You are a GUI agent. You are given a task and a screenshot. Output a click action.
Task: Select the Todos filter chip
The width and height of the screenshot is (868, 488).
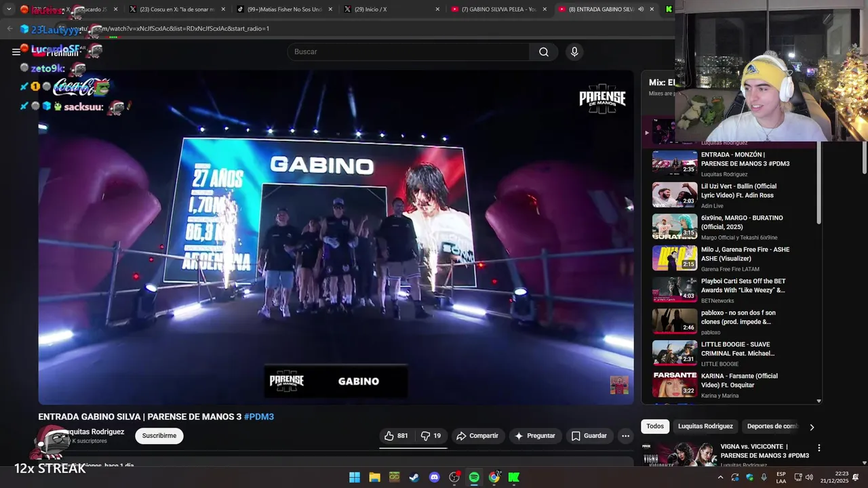pyautogui.click(x=655, y=426)
